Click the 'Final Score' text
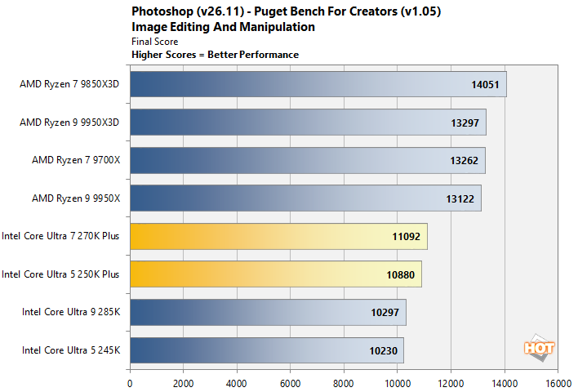Image resolution: width=578 pixels, height=392 pixels. tap(155, 42)
